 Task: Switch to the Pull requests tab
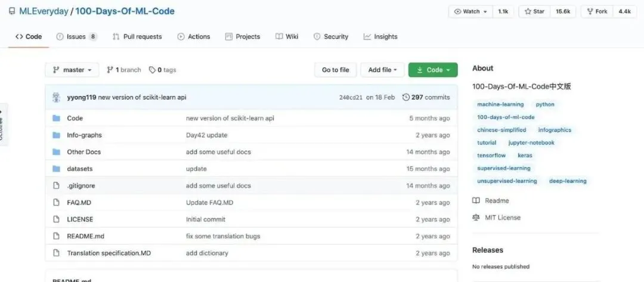click(x=137, y=36)
